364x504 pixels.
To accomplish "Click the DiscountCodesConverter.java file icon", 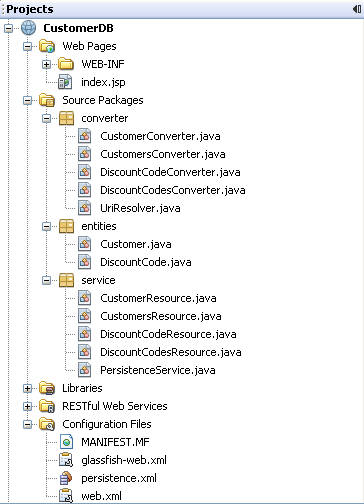I will pyautogui.click(x=85, y=190).
